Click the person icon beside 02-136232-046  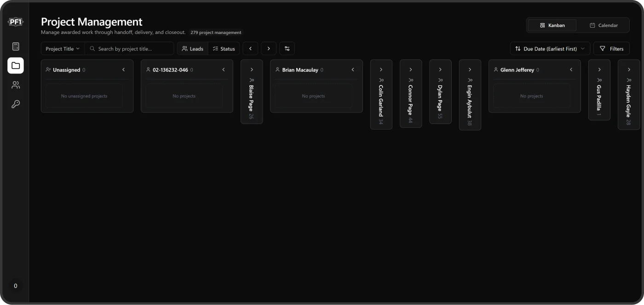[x=148, y=70]
